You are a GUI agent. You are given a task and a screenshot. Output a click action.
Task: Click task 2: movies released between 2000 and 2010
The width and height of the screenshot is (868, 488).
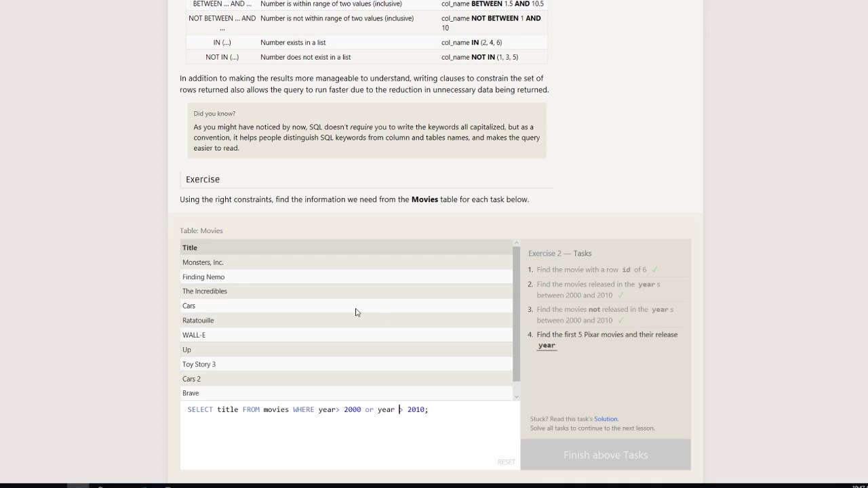click(x=598, y=289)
